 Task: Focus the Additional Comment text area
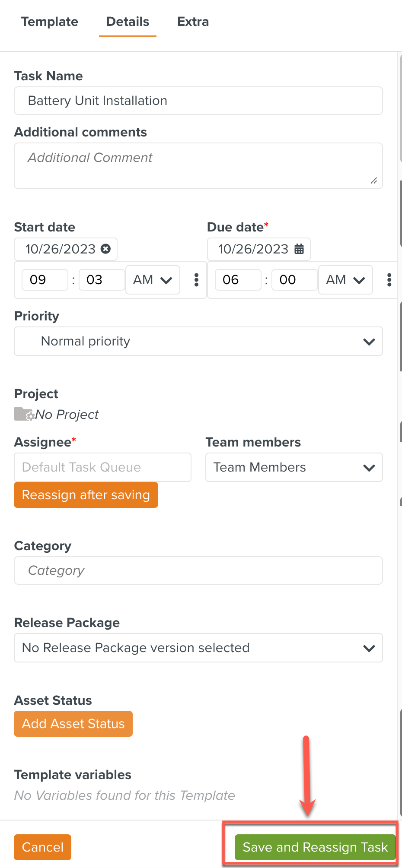click(198, 166)
